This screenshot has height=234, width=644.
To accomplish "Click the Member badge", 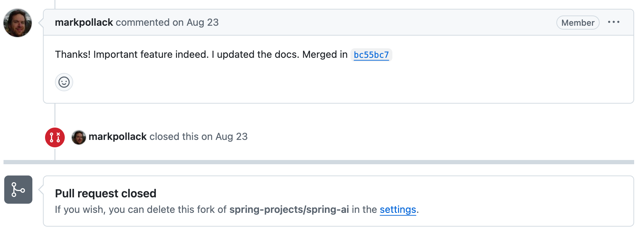I will tap(577, 23).
